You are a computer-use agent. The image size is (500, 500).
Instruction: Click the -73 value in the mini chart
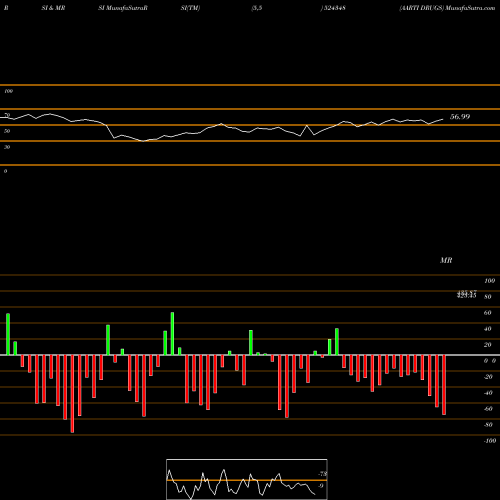[323, 474]
